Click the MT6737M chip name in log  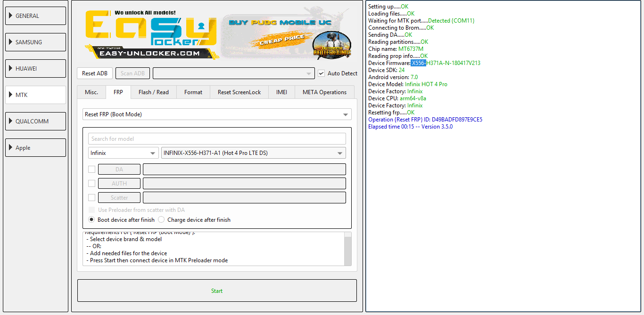pos(411,49)
